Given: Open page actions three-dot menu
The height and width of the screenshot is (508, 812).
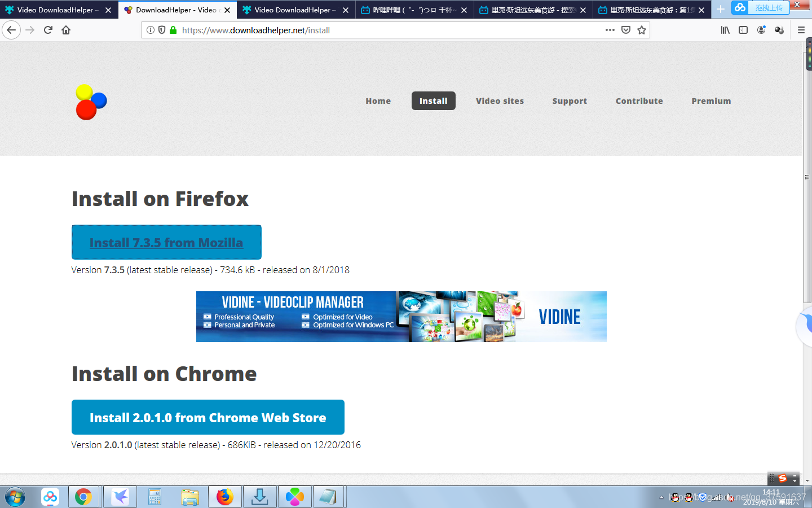Looking at the screenshot, I should pyautogui.click(x=610, y=30).
